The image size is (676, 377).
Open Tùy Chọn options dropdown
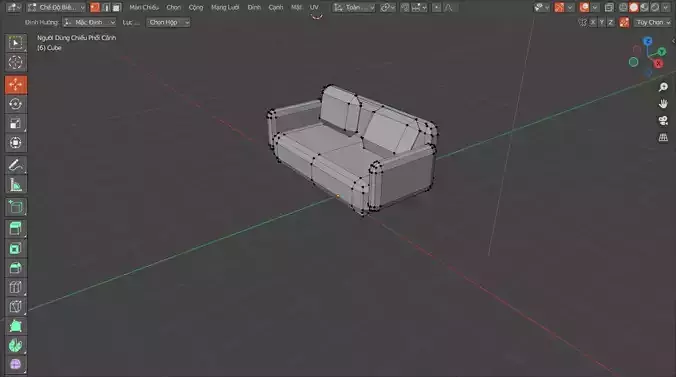[x=653, y=22]
